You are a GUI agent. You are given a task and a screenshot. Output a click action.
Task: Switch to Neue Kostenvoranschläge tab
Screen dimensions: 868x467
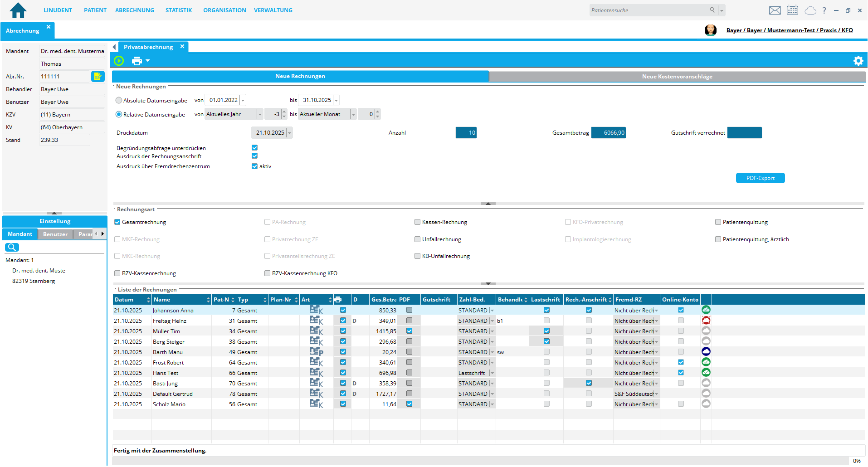tap(677, 77)
